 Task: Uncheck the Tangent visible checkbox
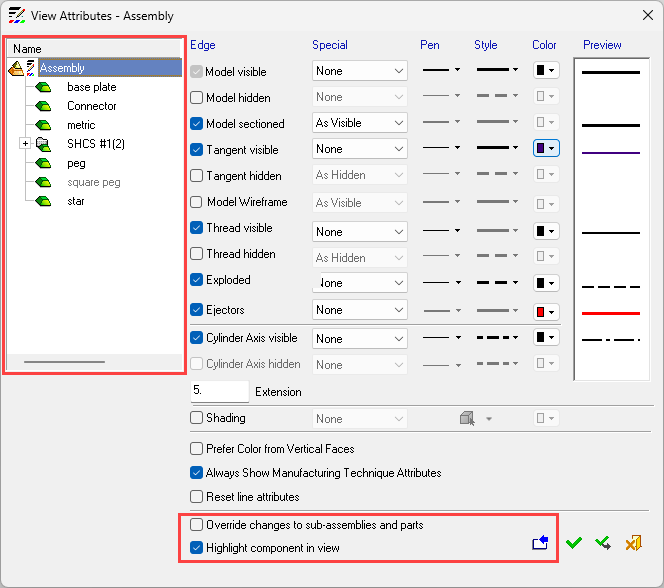point(197,150)
